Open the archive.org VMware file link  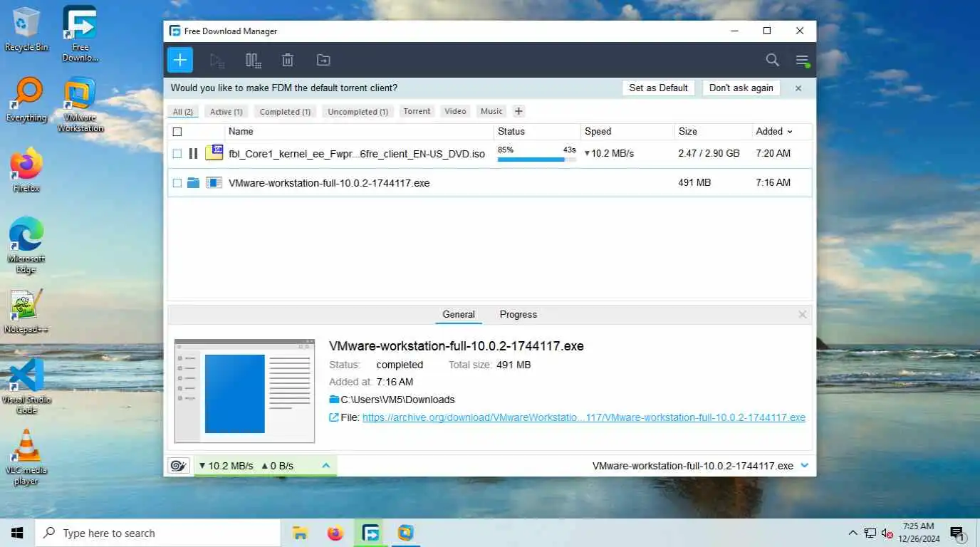[584, 417]
